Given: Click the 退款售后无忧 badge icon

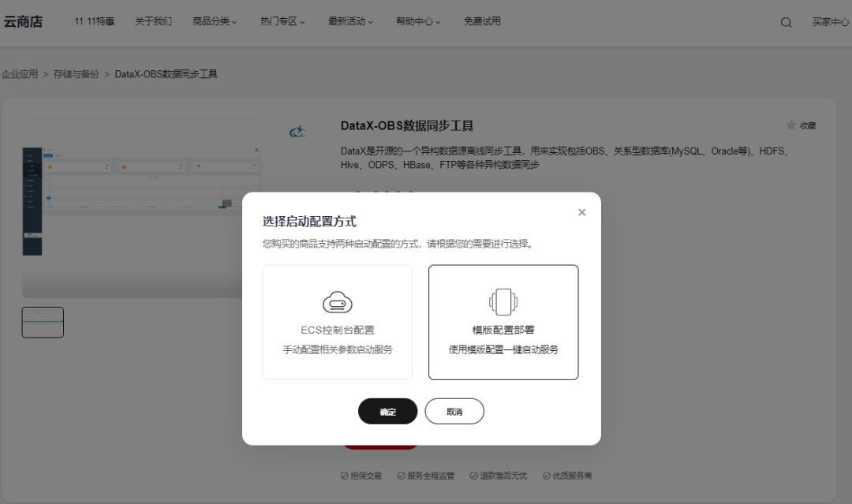Looking at the screenshot, I should (474, 475).
